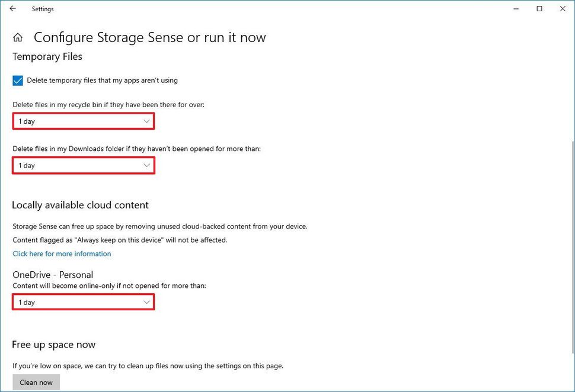Viewport: 575px width, 392px height.
Task: Click the Free up space now heading
Action: (54, 344)
